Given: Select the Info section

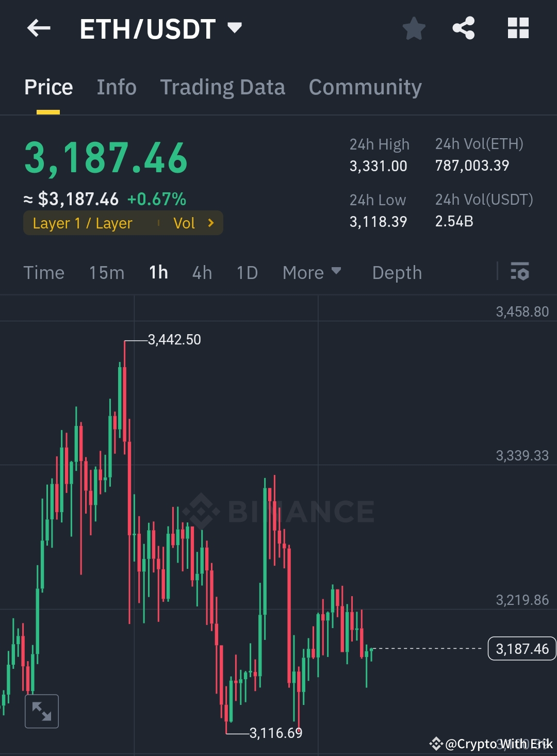Looking at the screenshot, I should click(x=116, y=87).
